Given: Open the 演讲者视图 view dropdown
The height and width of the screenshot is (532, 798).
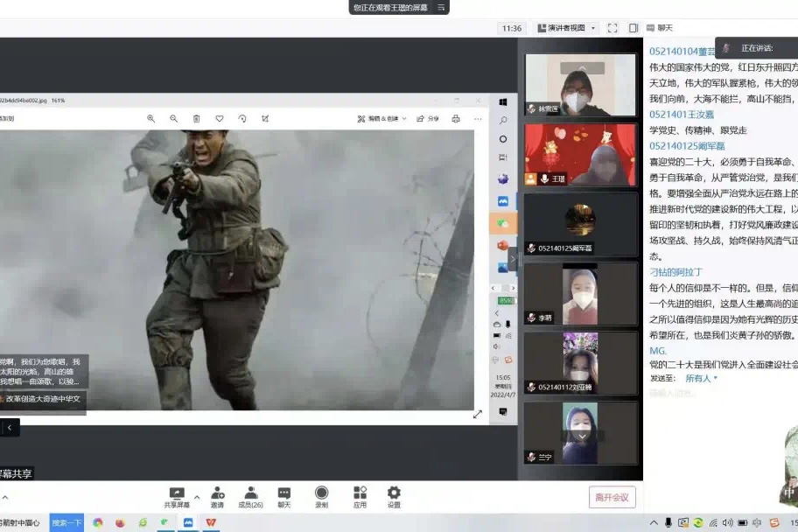Looking at the screenshot, I should 566,28.
